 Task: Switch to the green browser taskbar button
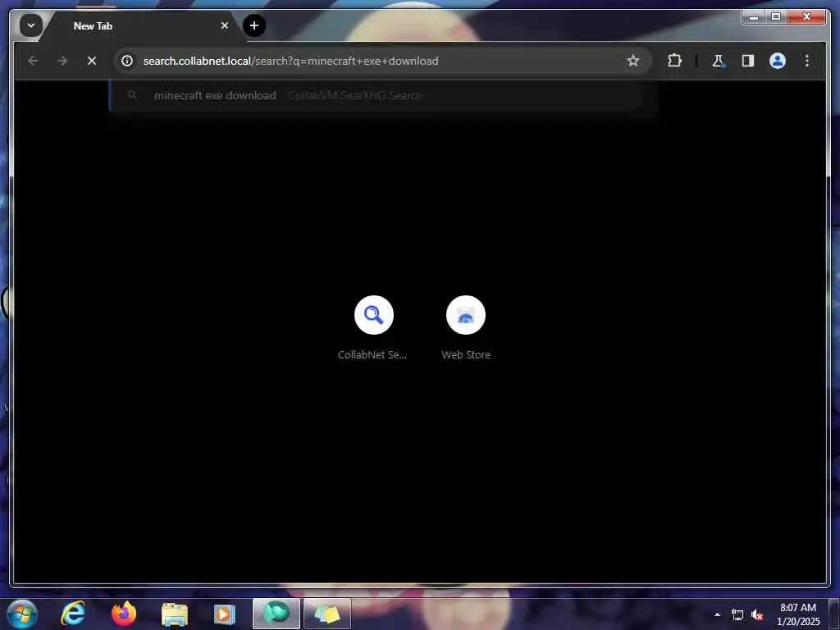click(276, 614)
